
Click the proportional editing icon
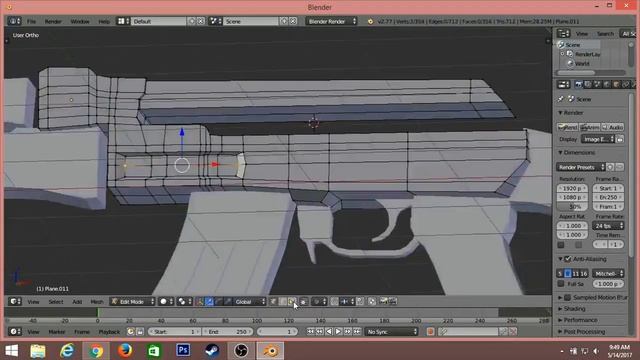(319, 302)
